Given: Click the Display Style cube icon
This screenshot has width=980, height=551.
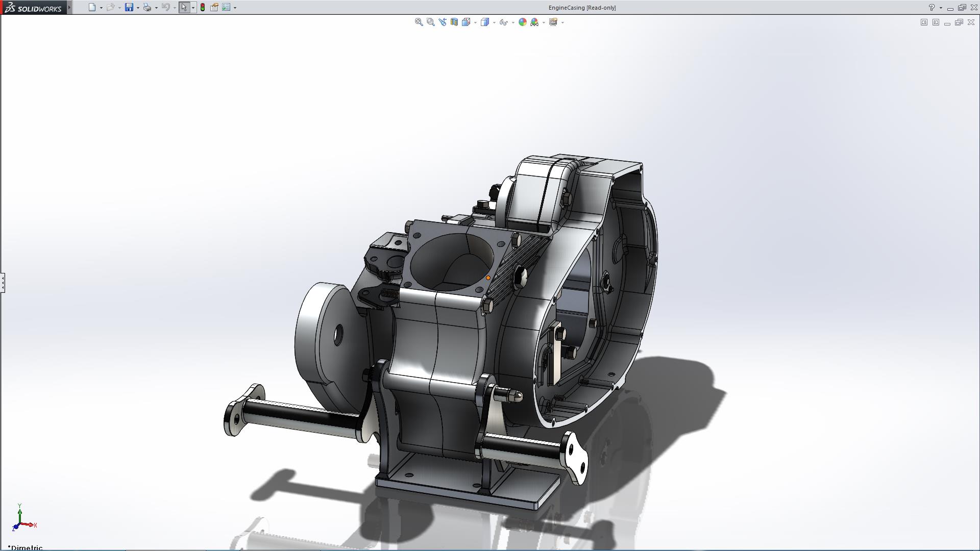Looking at the screenshot, I should (484, 22).
